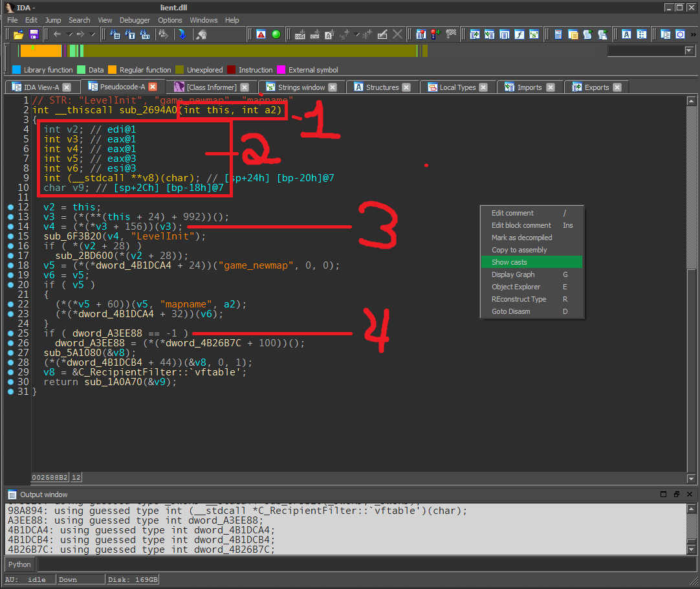Choose 'Display Graph' from the context menu
700x589 pixels.
coord(532,274)
